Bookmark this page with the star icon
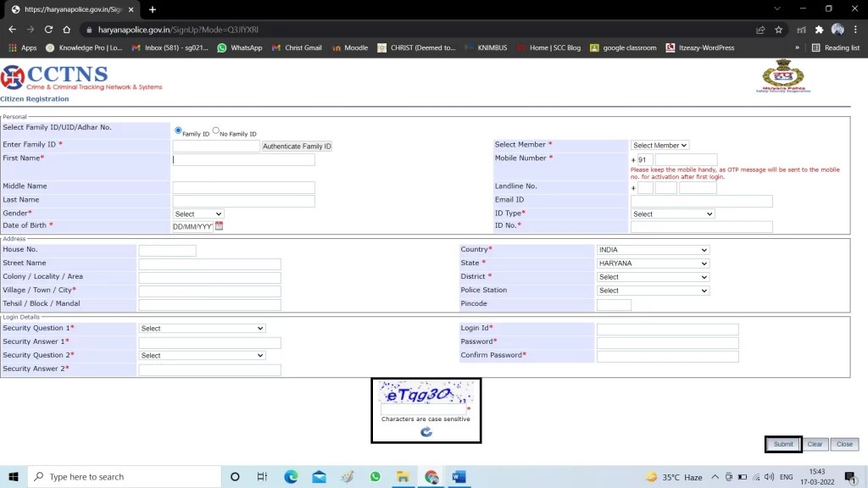This screenshot has width=868, height=488. point(778,28)
